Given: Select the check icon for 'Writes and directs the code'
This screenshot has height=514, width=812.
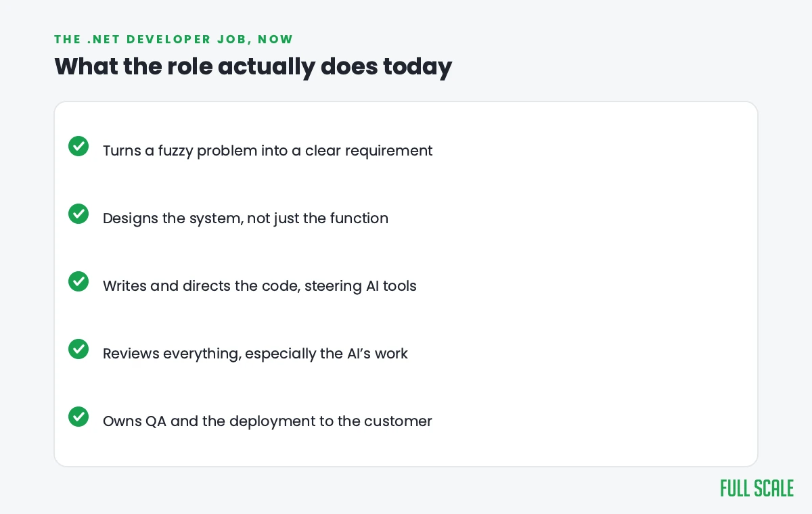Looking at the screenshot, I should click(x=78, y=281).
